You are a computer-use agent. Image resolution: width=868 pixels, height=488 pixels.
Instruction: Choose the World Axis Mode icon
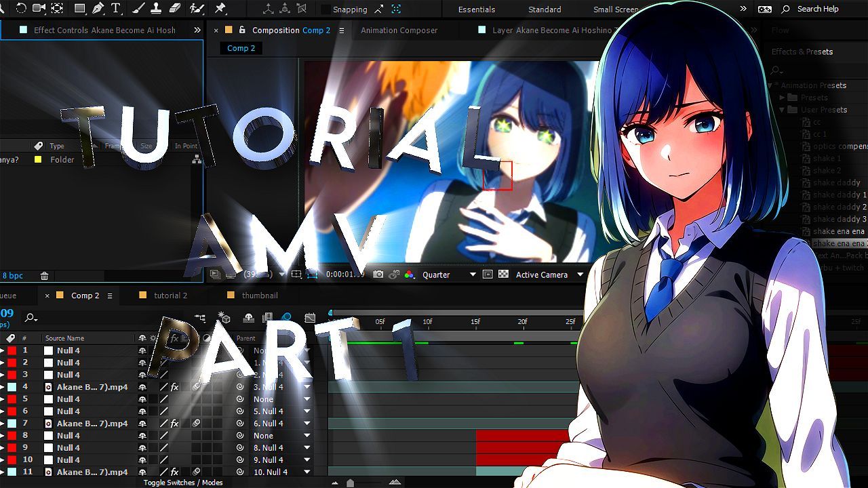click(x=285, y=9)
